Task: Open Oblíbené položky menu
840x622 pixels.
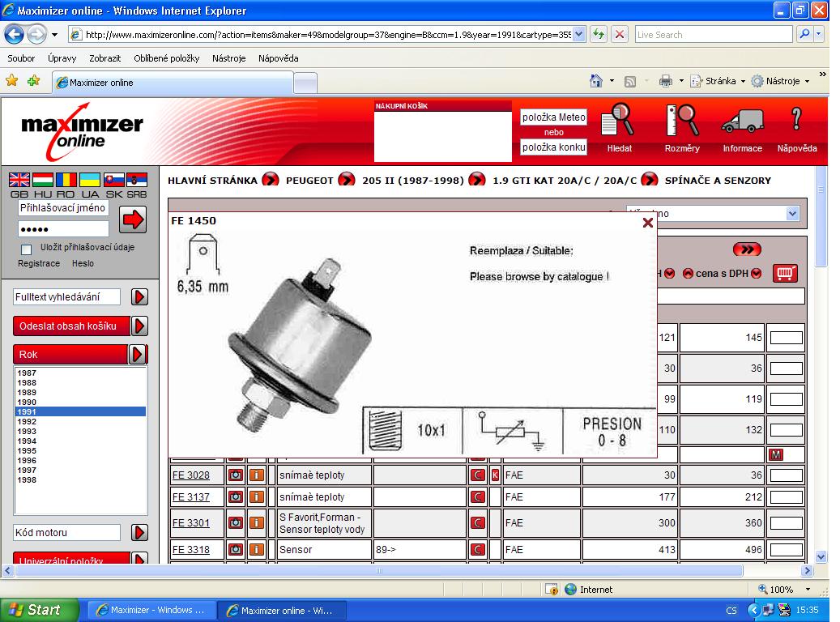Action: coord(166,58)
